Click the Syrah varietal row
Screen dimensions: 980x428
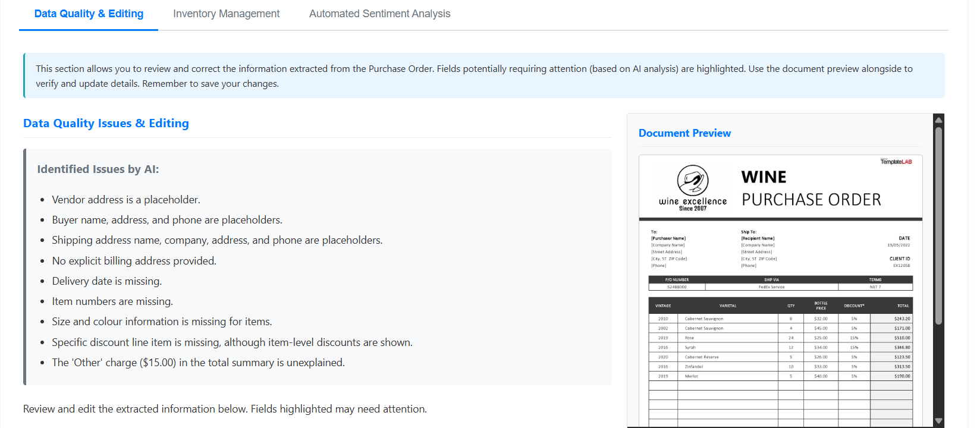780,347
